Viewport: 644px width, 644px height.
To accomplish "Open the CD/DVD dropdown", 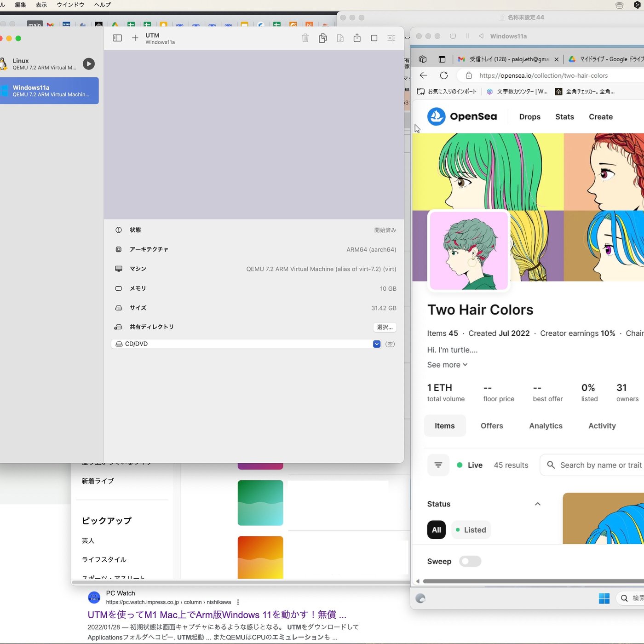I will point(377,344).
